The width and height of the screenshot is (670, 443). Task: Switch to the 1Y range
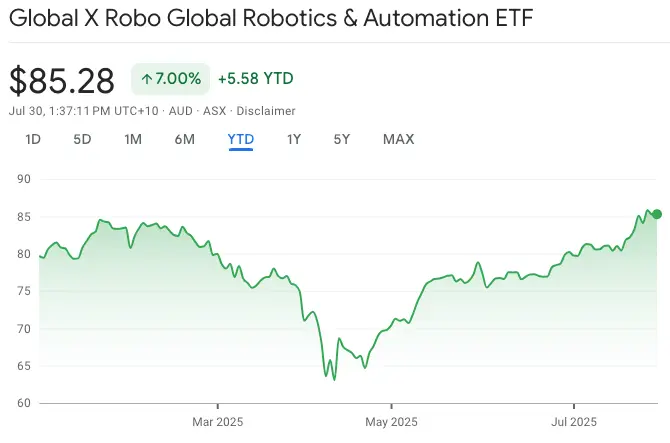(x=293, y=139)
